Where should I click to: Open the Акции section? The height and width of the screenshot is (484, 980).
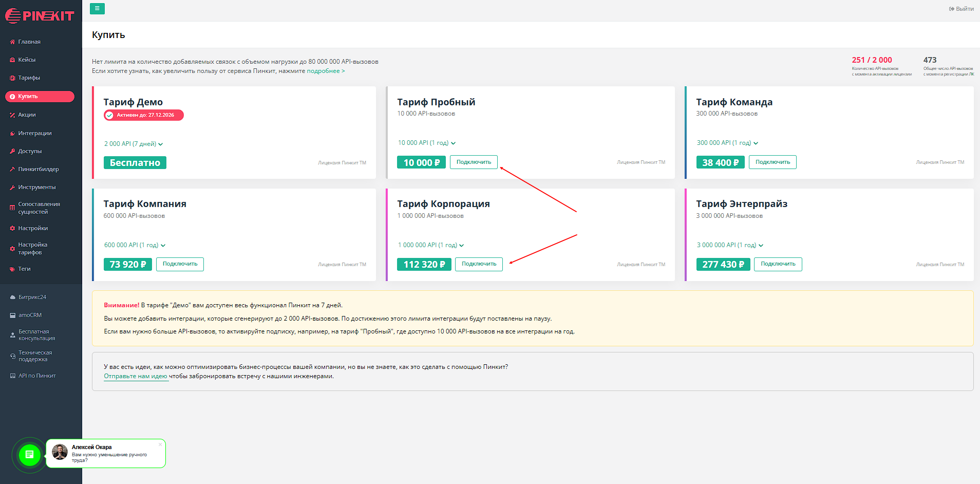tap(27, 115)
